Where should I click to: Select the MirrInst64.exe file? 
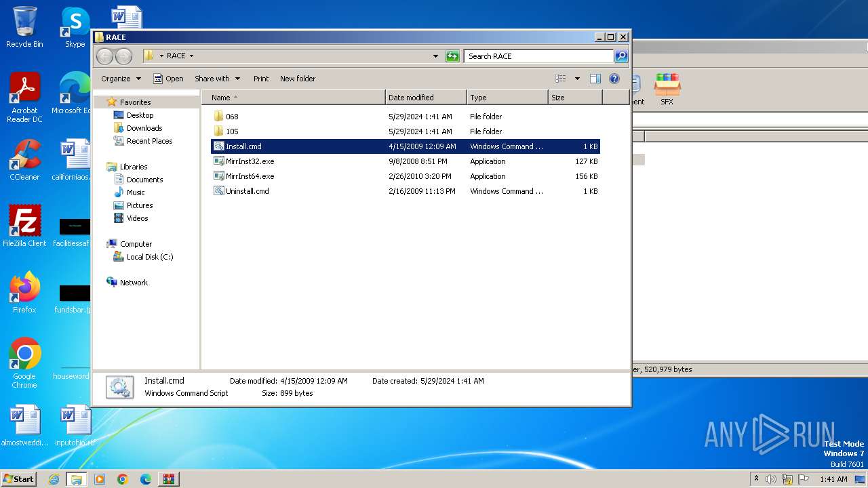405,176
